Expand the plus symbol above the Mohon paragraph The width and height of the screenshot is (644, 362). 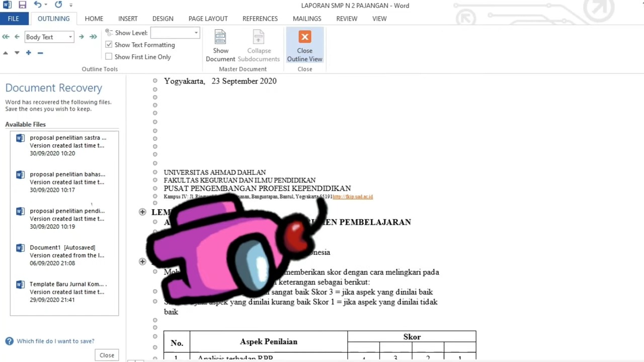pyautogui.click(x=142, y=261)
